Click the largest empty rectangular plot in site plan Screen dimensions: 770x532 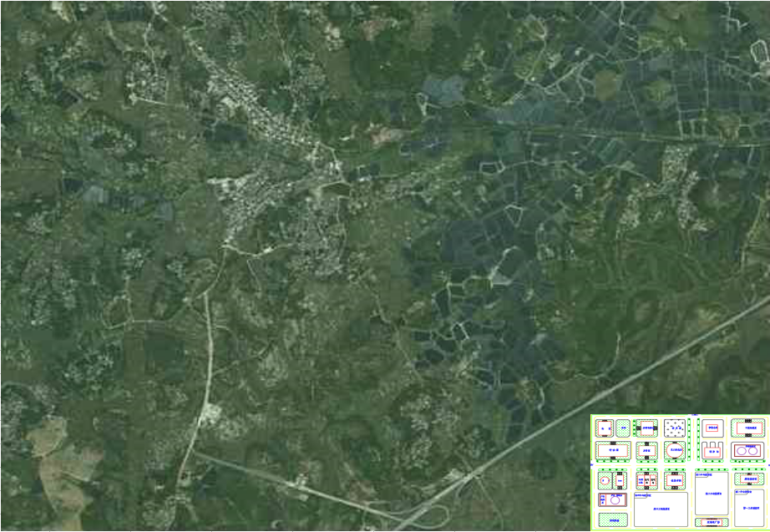[661, 509]
